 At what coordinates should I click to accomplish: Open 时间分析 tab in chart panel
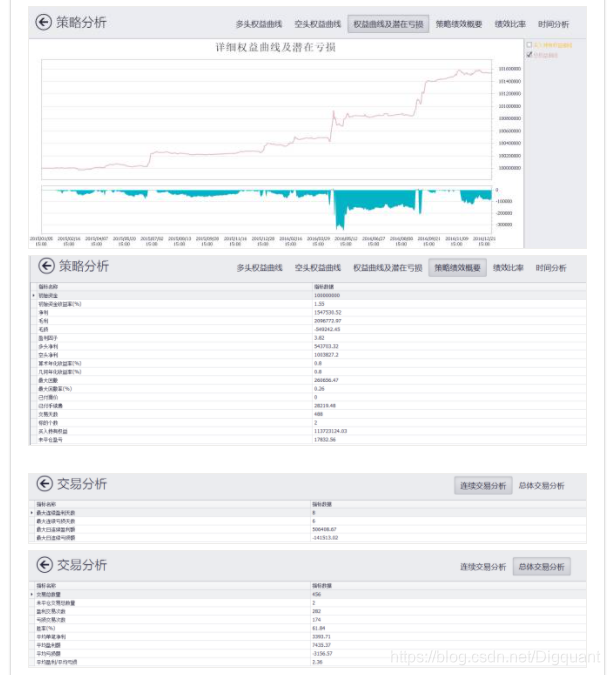coord(553,24)
